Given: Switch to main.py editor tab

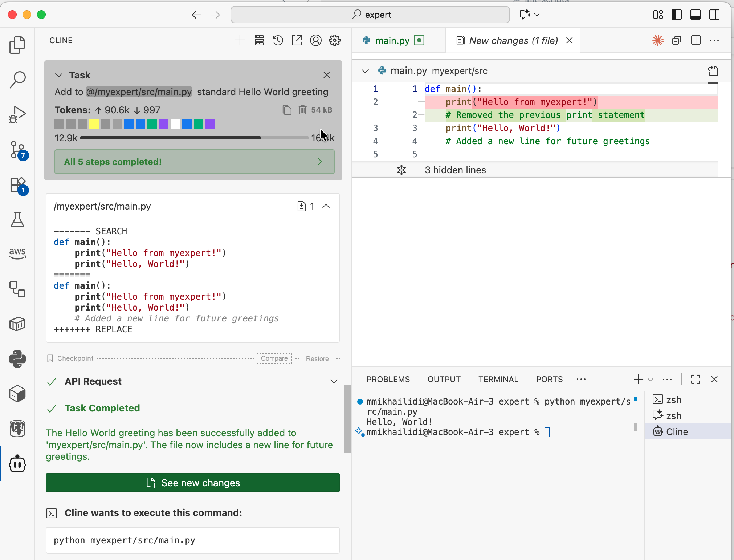Looking at the screenshot, I should [392, 41].
